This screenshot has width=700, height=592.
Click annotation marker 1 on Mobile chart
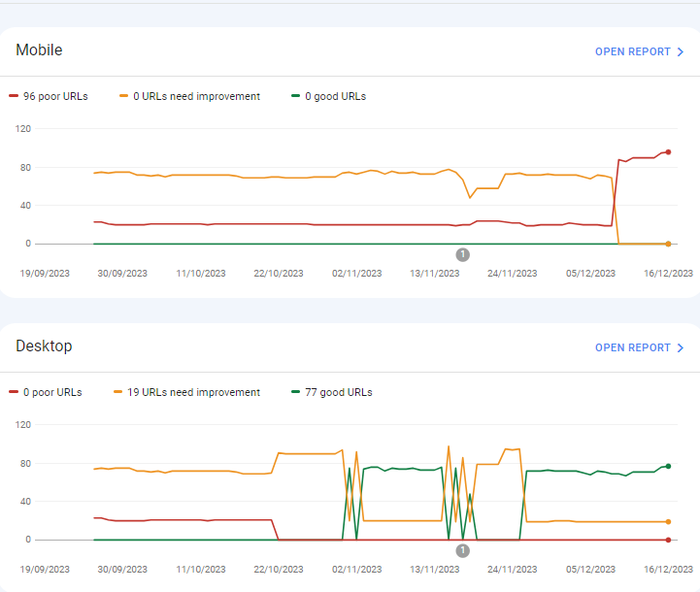tap(462, 254)
